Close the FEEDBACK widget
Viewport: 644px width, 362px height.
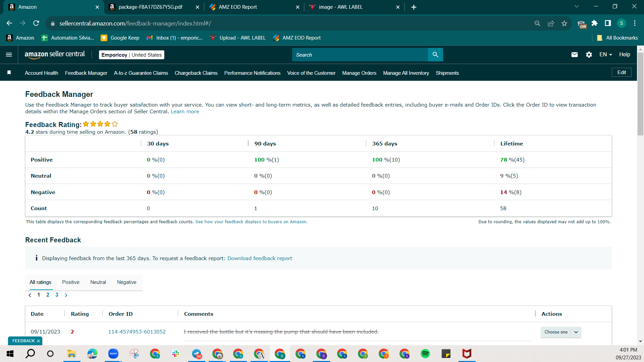[38, 341]
